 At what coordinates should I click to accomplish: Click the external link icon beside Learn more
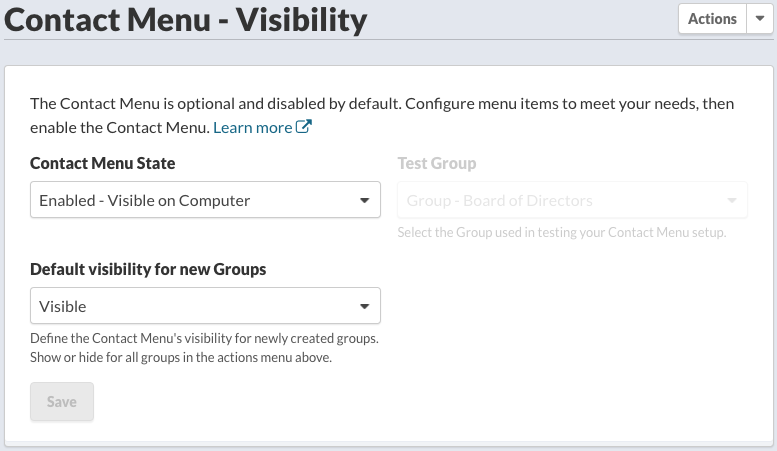point(304,126)
